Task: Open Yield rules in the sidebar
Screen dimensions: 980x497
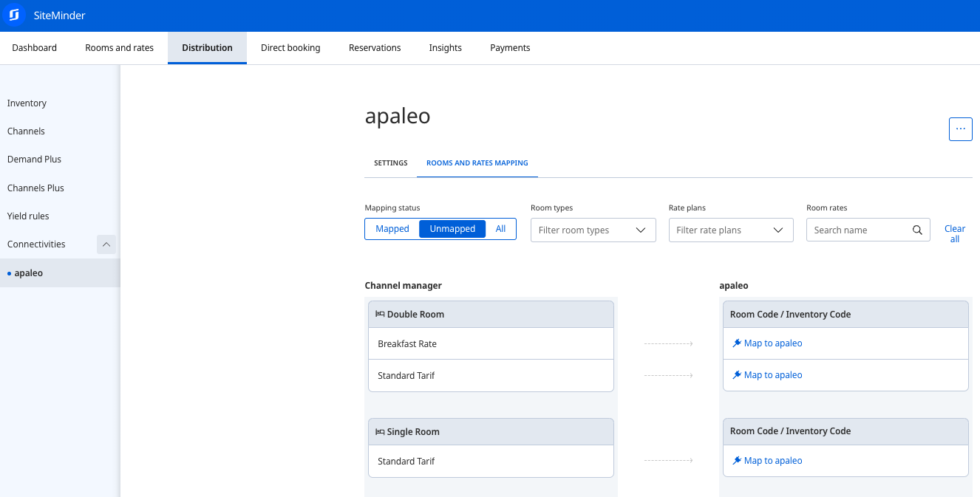Action: coord(28,216)
